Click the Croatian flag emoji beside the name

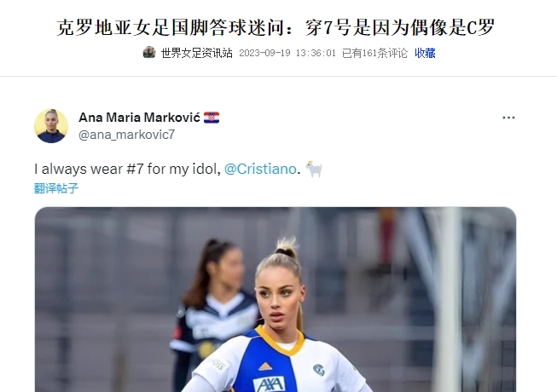pyautogui.click(x=212, y=118)
